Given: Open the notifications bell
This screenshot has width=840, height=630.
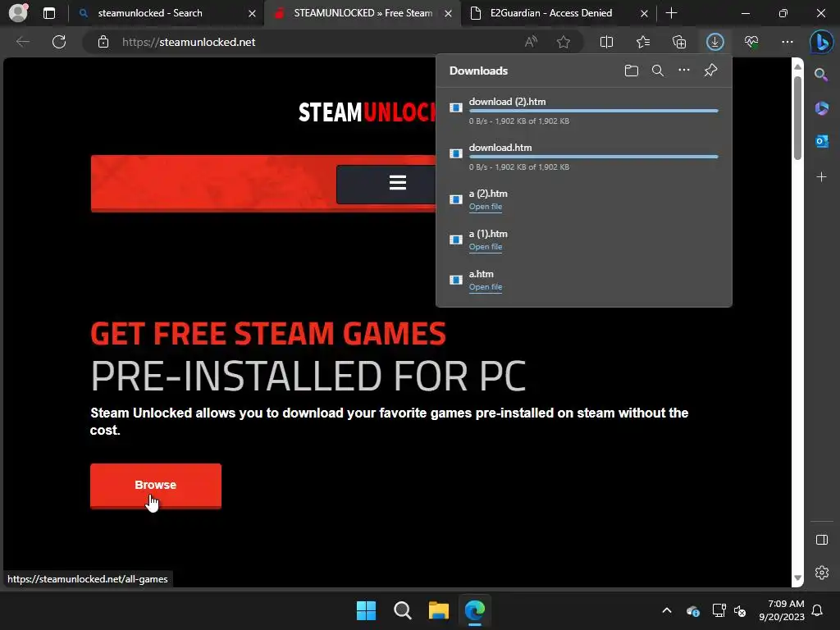Looking at the screenshot, I should pos(818,610).
